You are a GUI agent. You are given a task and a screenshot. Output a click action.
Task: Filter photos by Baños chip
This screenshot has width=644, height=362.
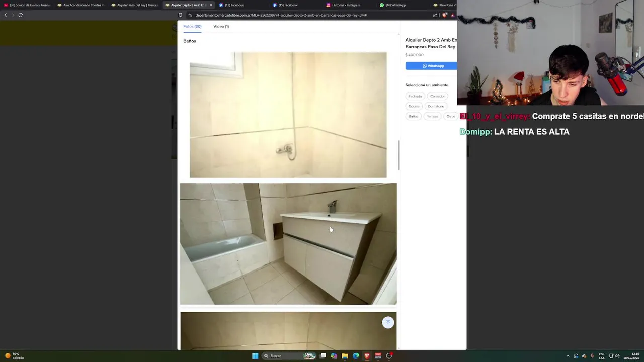click(413, 116)
